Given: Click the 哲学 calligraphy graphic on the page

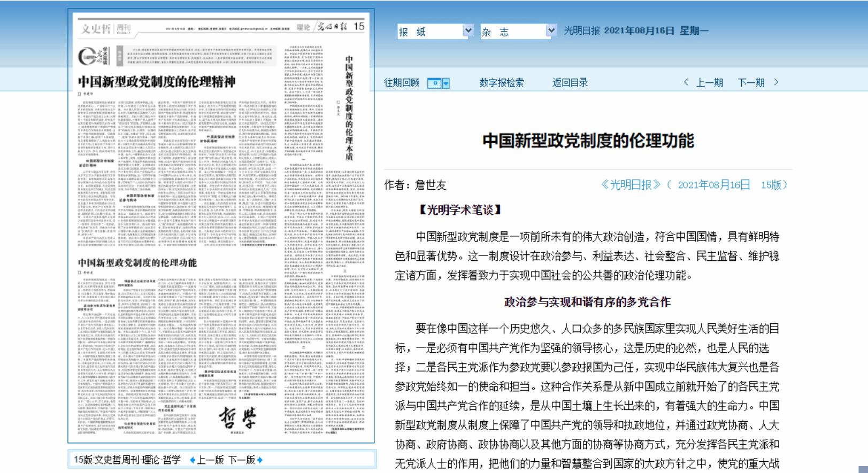Looking at the screenshot, I should pos(237,418).
